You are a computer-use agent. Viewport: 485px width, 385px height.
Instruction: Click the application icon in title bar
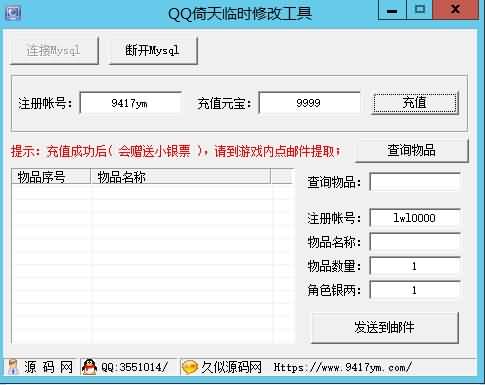[13, 13]
